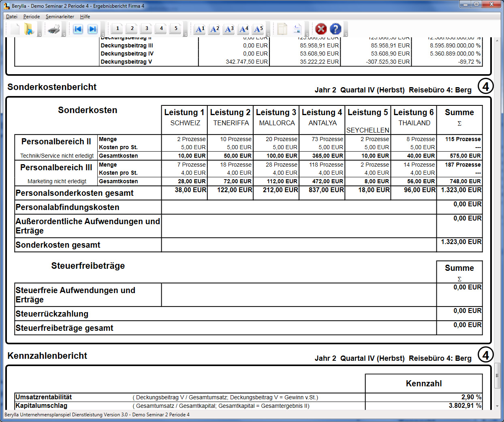Image resolution: width=504 pixels, height=422 pixels.
Task: Click the red X close-report icon
Action: click(x=321, y=29)
